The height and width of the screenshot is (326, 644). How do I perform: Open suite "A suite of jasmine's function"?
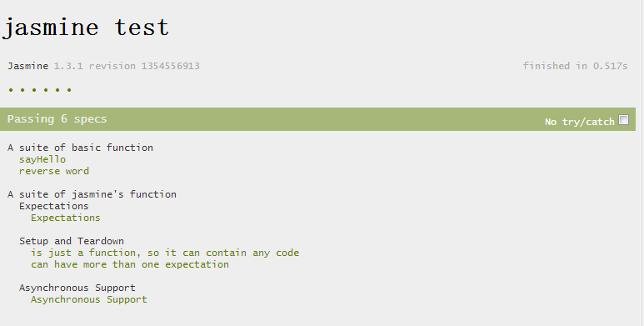(x=92, y=194)
